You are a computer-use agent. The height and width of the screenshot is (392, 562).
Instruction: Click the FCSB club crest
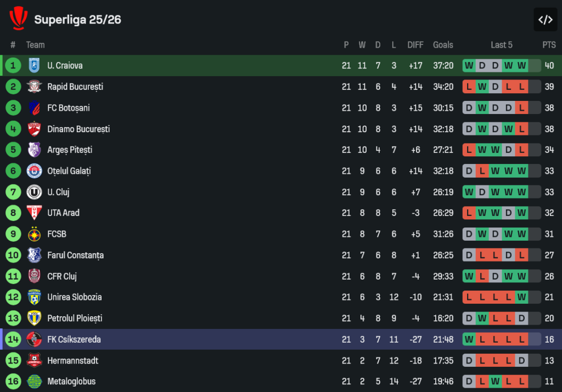point(34,234)
